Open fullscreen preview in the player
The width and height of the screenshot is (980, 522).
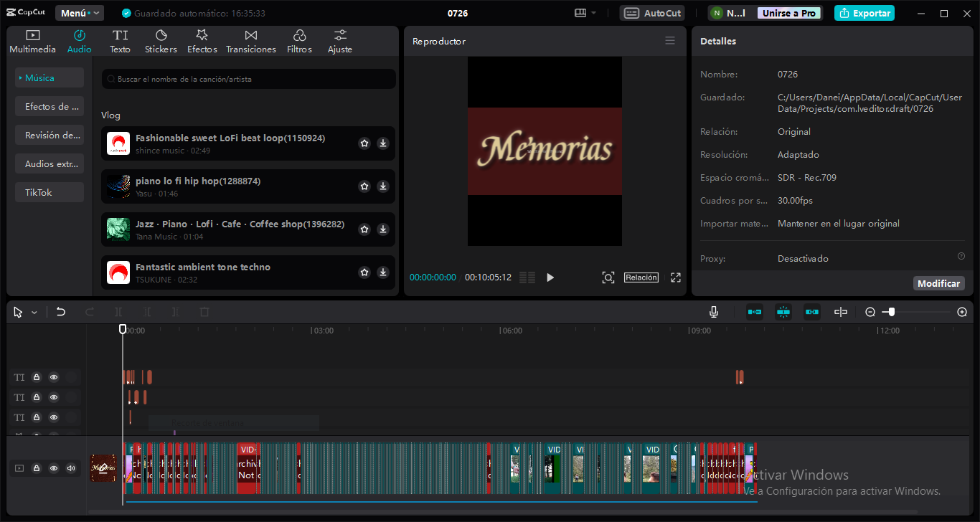coord(675,277)
